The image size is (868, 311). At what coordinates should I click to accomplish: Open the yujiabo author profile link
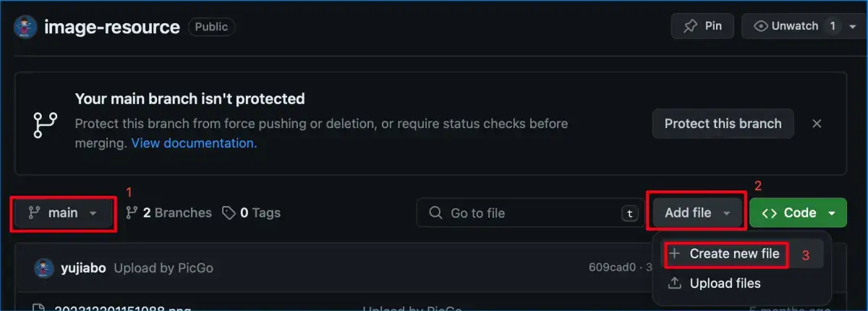(x=83, y=268)
